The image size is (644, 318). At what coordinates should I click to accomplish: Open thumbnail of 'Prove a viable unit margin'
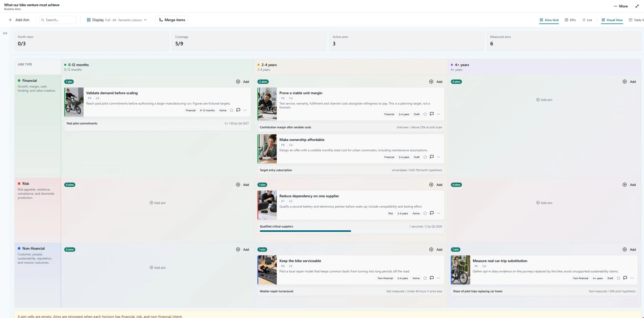[267, 104]
